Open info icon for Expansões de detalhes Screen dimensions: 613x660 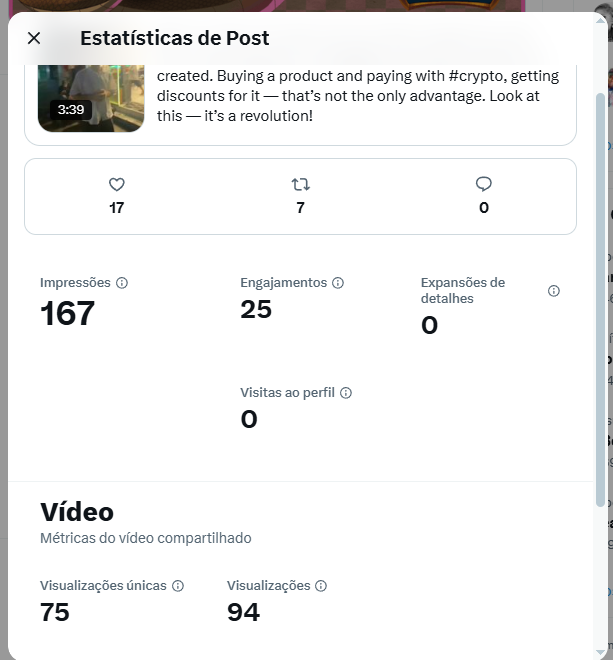point(554,291)
